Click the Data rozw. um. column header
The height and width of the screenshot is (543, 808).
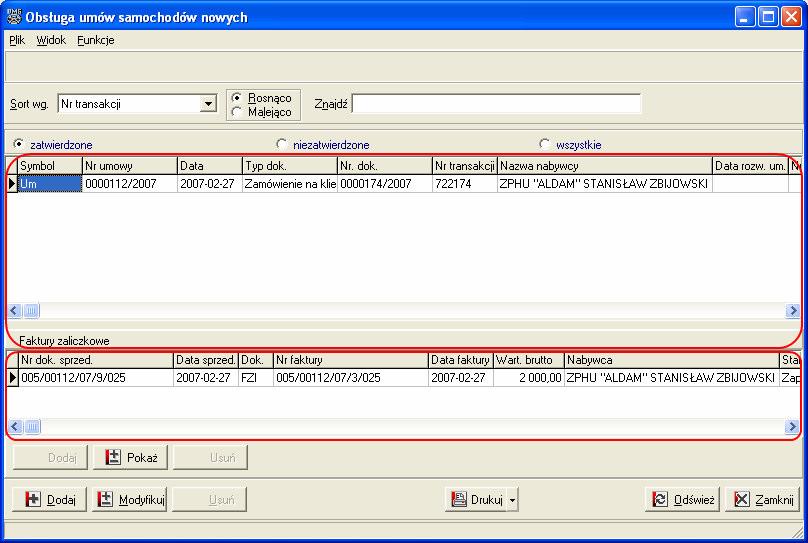750,166
